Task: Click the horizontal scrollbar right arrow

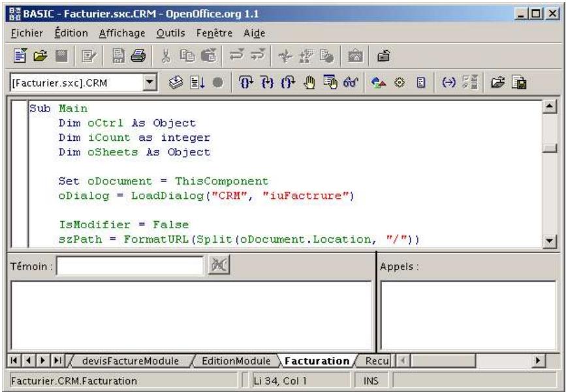Action: 539,361
